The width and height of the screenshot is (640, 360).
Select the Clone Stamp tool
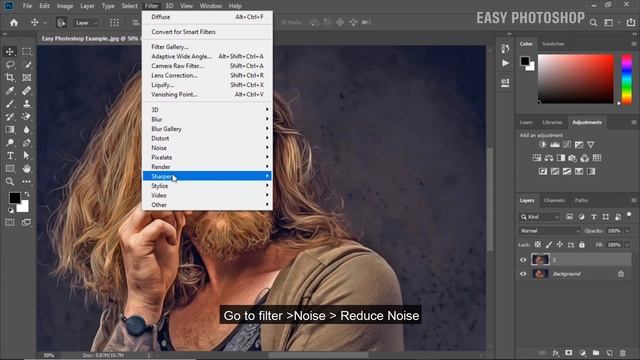click(x=27, y=104)
